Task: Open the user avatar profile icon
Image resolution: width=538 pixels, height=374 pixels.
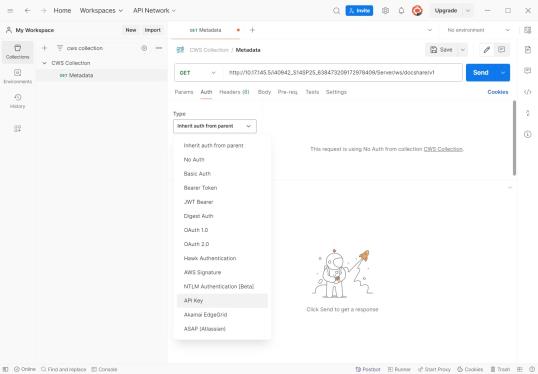Action: pos(417,11)
